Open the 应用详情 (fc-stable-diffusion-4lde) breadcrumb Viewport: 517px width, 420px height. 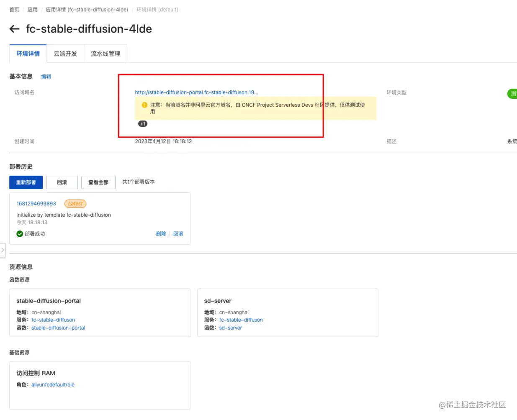click(x=87, y=10)
